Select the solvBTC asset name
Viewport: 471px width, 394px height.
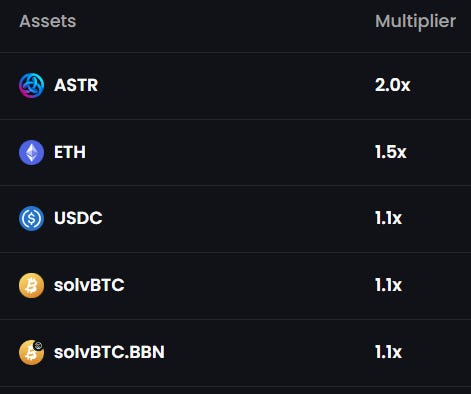[89, 285]
